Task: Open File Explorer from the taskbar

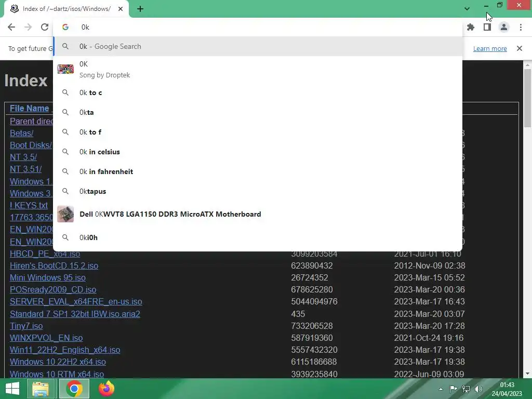Action: [x=41, y=389]
